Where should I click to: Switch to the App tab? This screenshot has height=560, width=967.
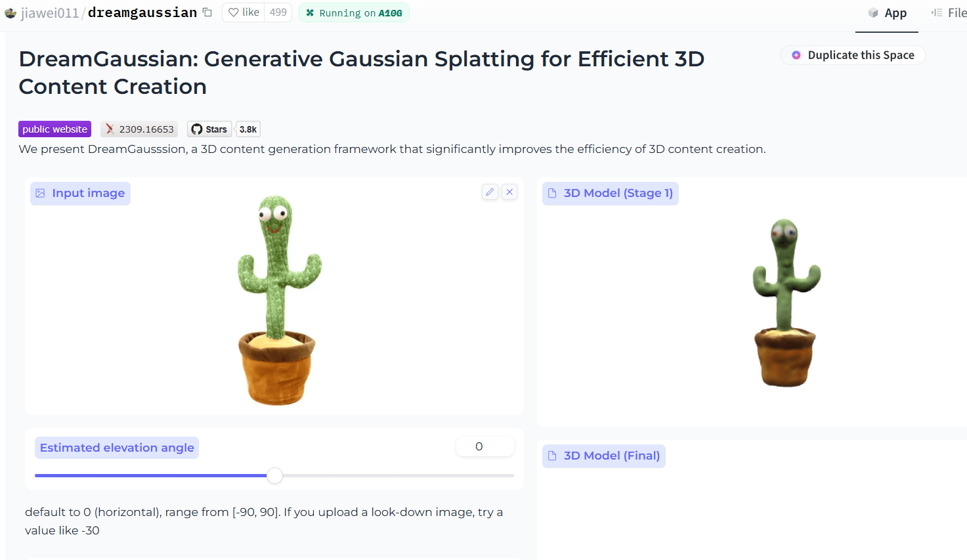pyautogui.click(x=888, y=12)
